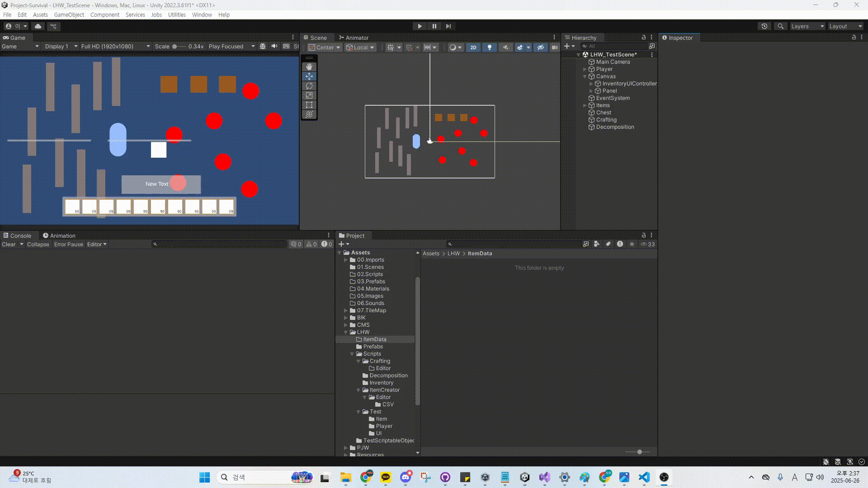This screenshot has width=868, height=488.
Task: Mute audio in the Game view
Action: [274, 47]
